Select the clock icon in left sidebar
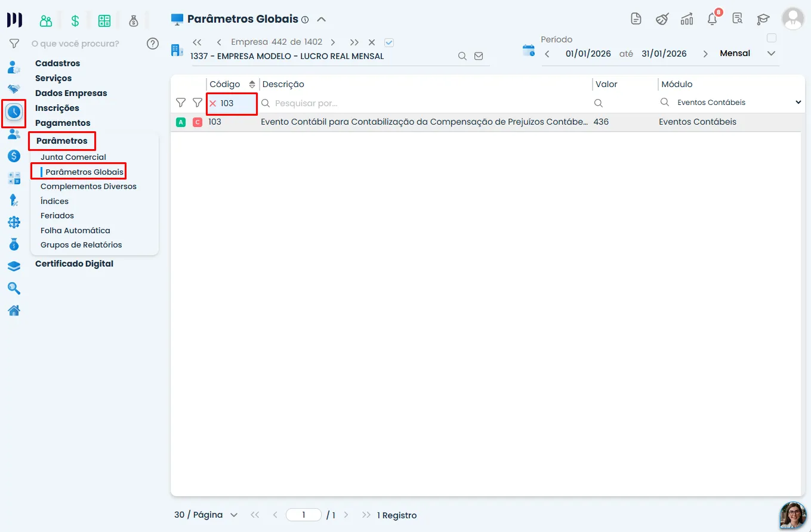This screenshot has width=811, height=532. pyautogui.click(x=14, y=112)
